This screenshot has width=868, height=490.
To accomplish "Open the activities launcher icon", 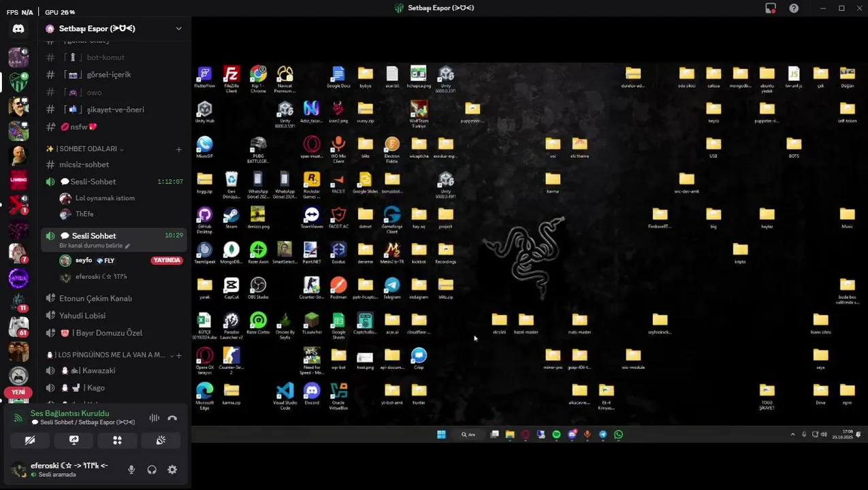I will (x=117, y=440).
